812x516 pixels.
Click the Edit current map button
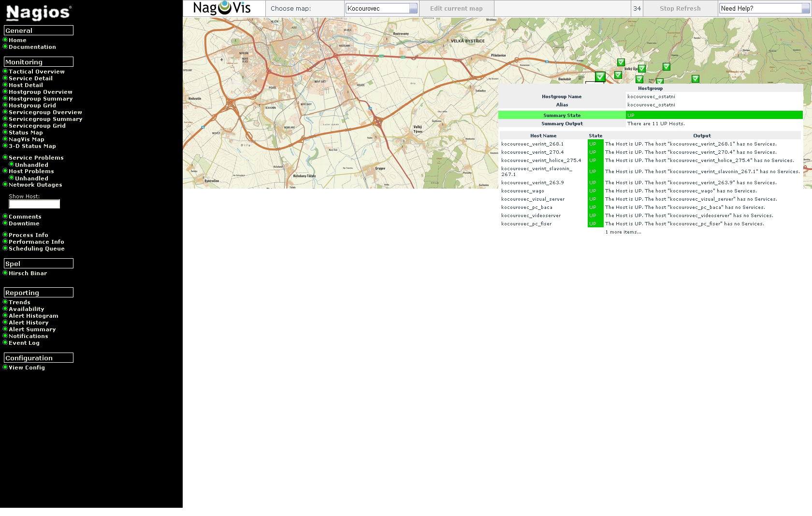pos(456,8)
